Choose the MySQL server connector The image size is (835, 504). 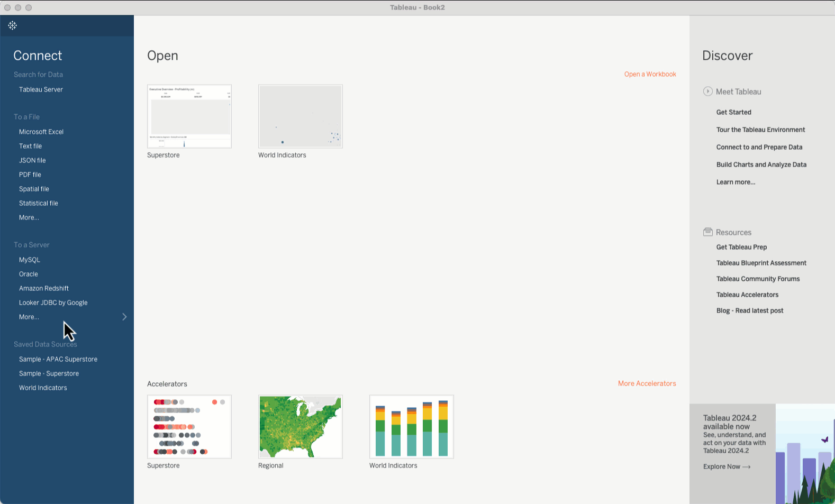[x=30, y=260]
